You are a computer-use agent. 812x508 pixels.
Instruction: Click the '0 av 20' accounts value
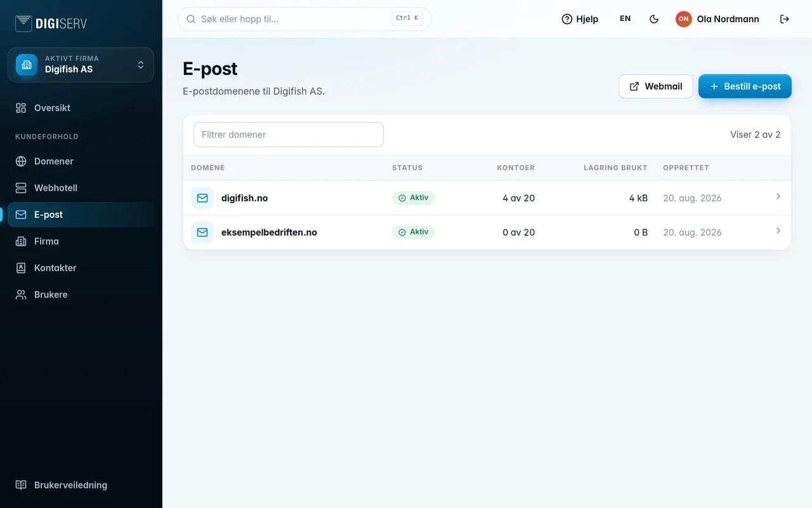click(518, 232)
